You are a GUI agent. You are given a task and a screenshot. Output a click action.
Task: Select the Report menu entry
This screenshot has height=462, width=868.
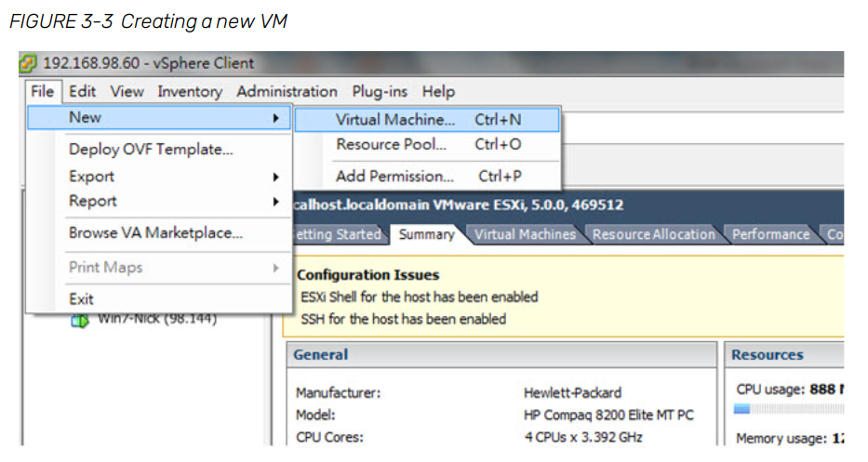coord(92,201)
